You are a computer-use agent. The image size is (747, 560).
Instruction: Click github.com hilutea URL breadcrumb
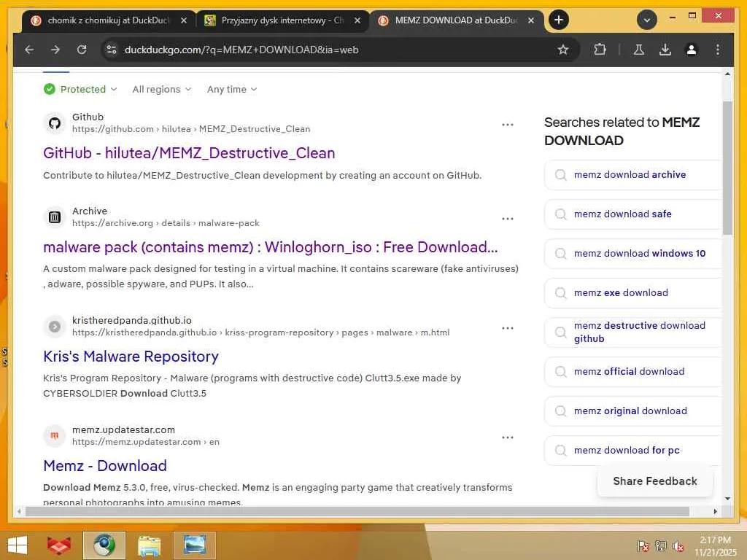point(191,129)
